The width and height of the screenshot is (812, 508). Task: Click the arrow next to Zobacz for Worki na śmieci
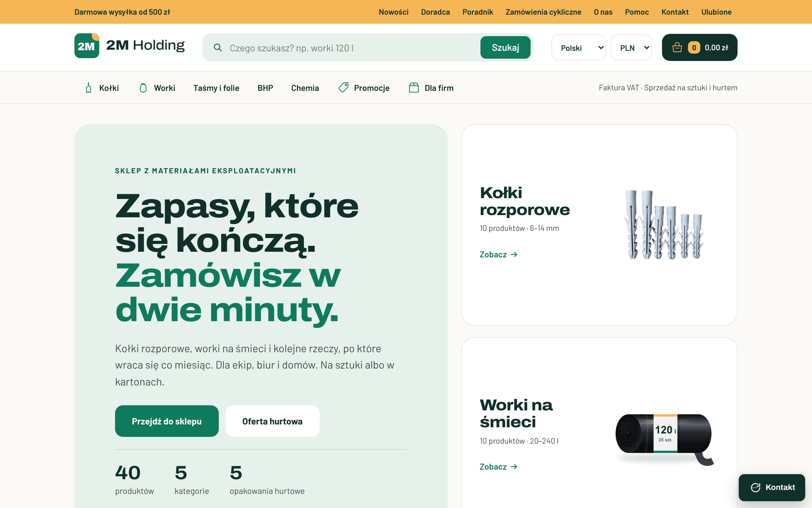tap(514, 467)
